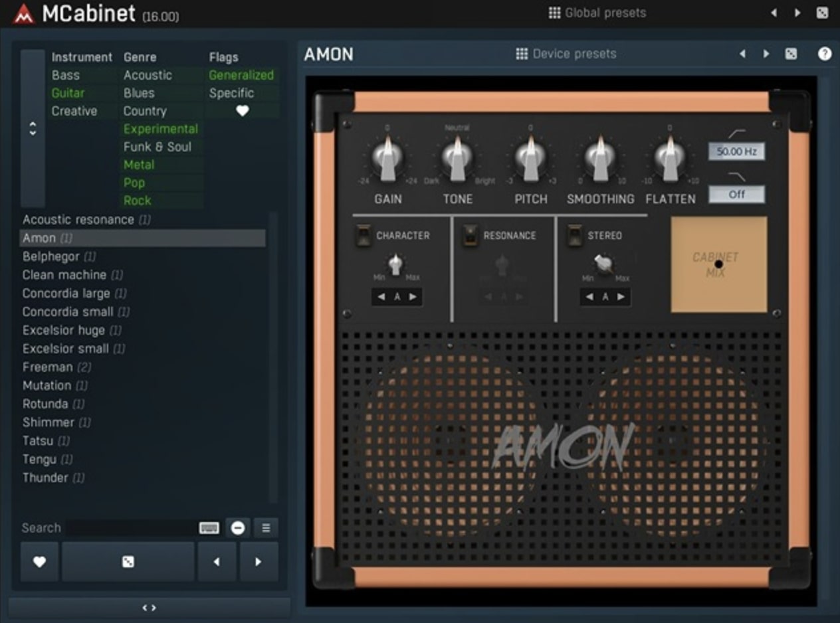Collapse the filter panel with the up-down arrows
840x623 pixels.
33,129
